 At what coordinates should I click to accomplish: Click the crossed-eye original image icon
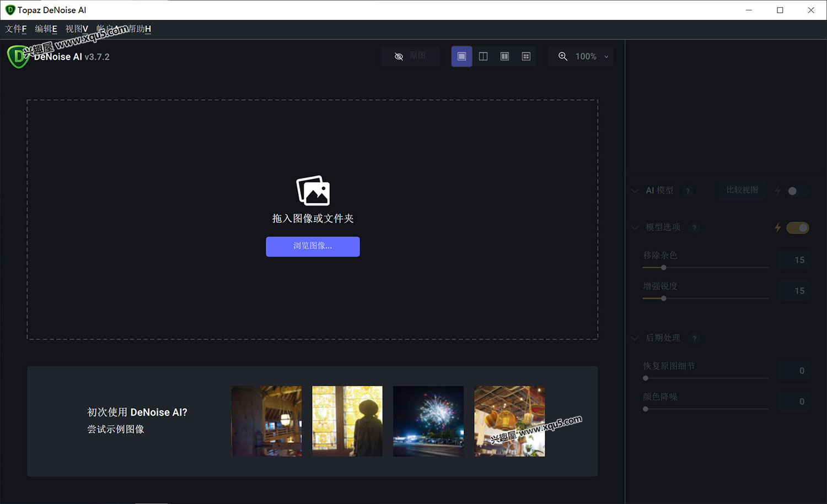(399, 56)
